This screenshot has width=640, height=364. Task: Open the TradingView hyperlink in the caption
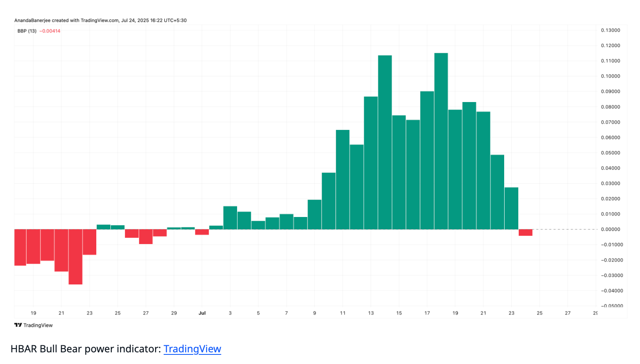click(192, 349)
